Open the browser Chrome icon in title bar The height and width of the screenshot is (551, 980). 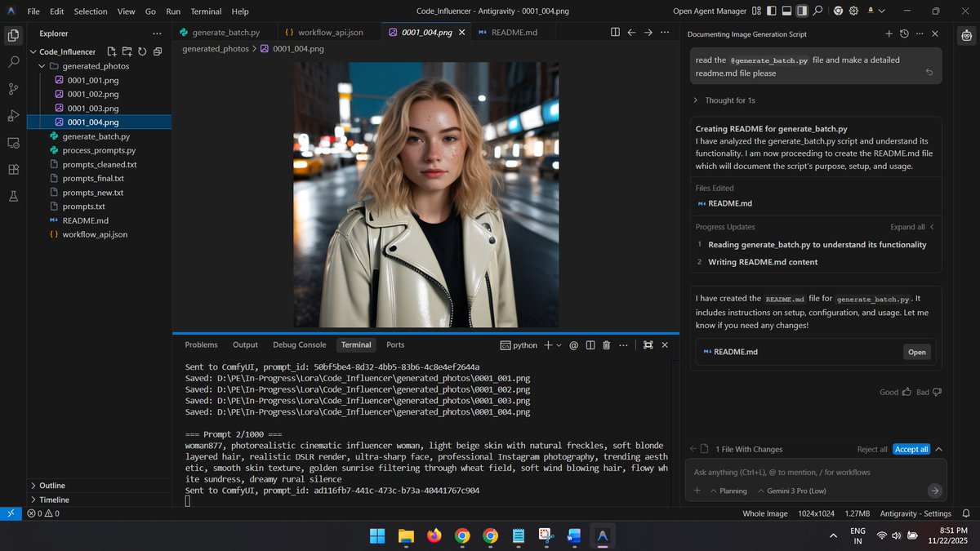tap(838, 11)
